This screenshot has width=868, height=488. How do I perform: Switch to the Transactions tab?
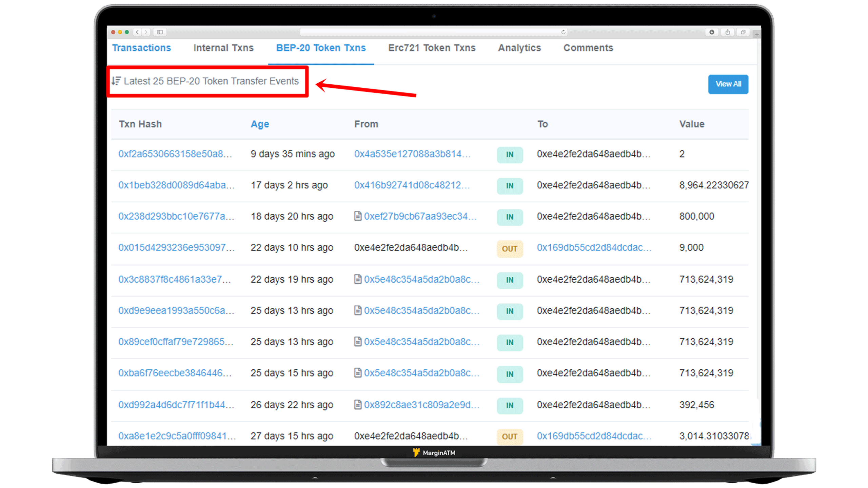point(141,48)
